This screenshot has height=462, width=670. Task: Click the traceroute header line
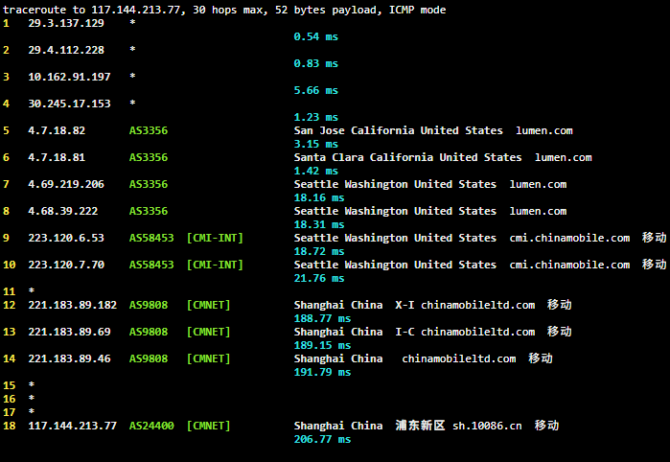[224, 9]
